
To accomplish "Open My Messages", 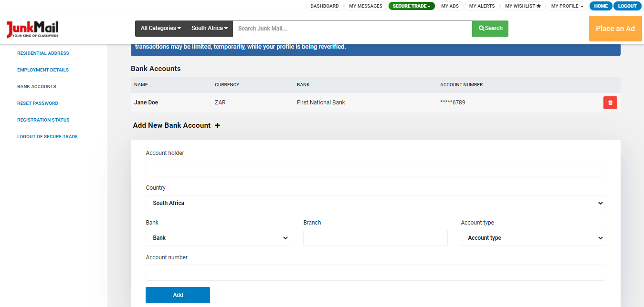I will [x=365, y=6].
